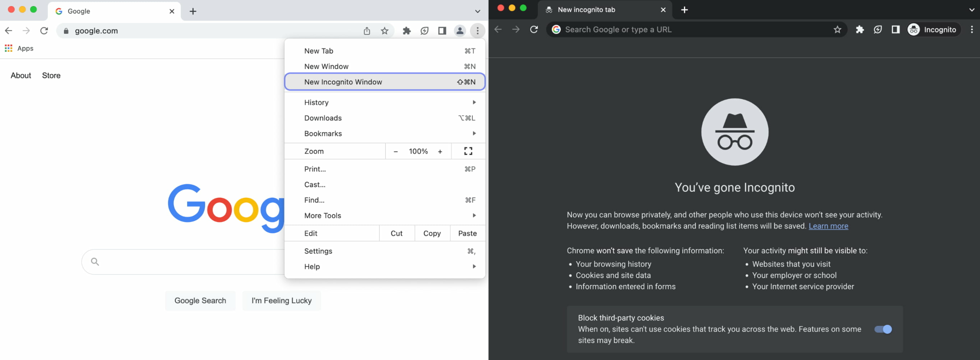980x360 pixels.
Task: Expand the More Tools submenu
Action: pos(385,216)
